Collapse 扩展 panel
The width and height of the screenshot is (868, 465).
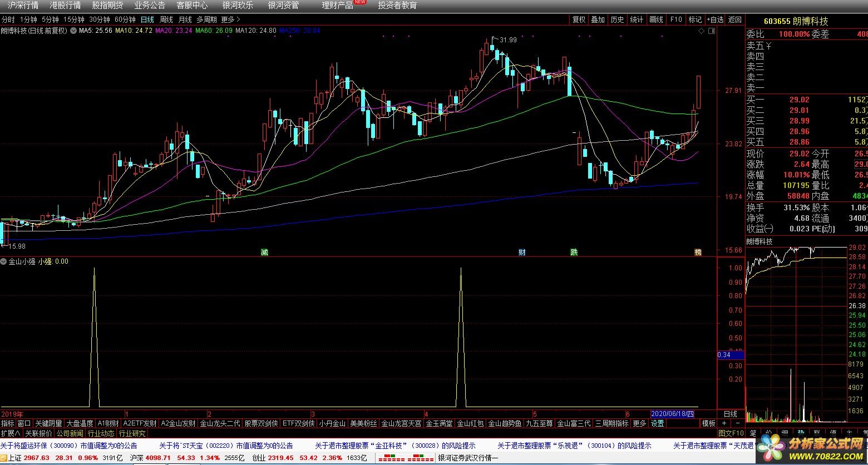tap(11, 433)
